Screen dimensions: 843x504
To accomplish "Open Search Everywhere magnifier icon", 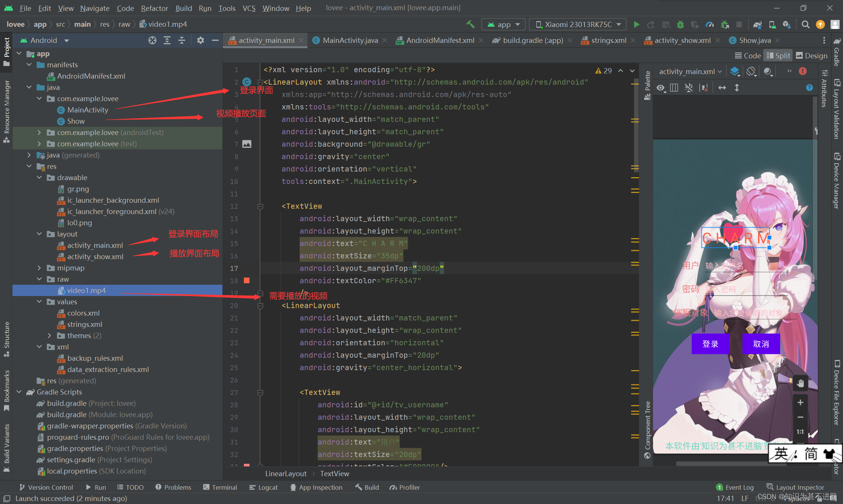I will click(x=805, y=24).
